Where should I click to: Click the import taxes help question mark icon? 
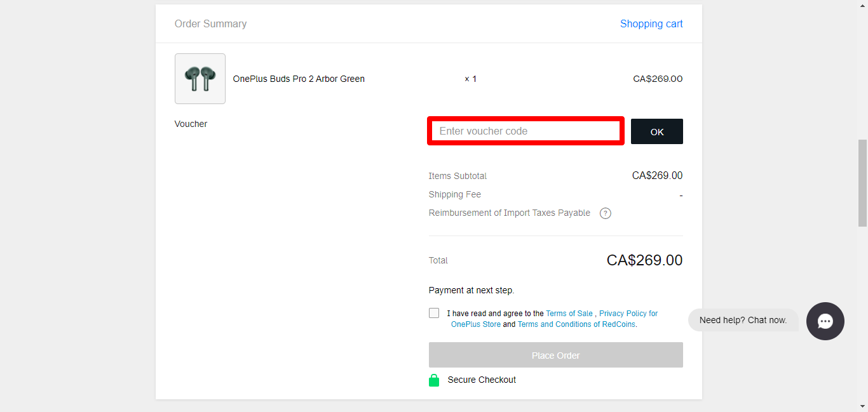[606, 213]
